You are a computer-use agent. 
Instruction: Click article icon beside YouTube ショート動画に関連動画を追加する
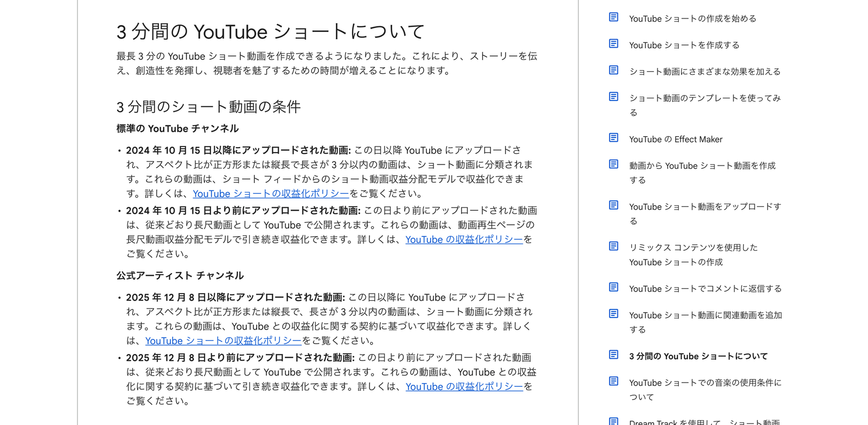coord(614,314)
